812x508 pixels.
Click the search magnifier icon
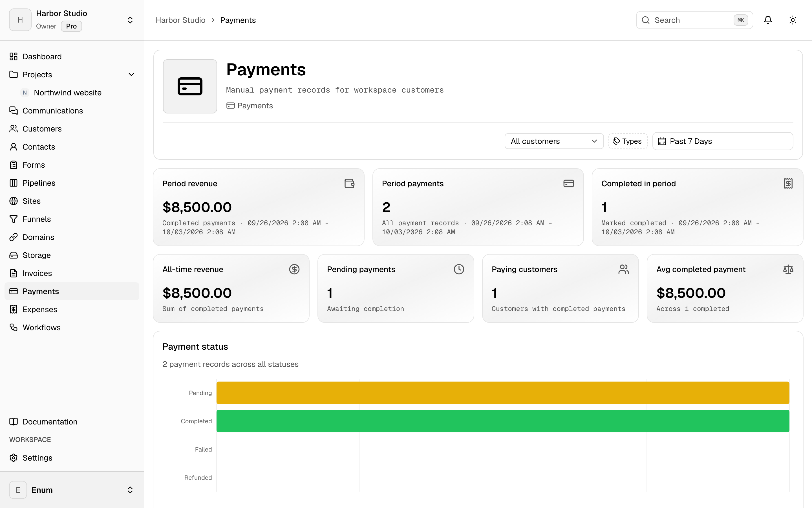[646, 20]
